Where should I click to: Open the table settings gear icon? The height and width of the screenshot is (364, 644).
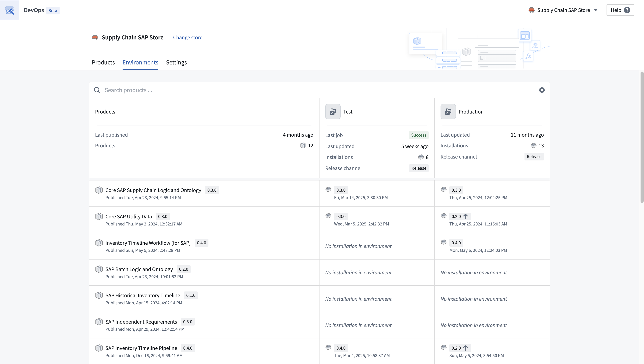[542, 90]
